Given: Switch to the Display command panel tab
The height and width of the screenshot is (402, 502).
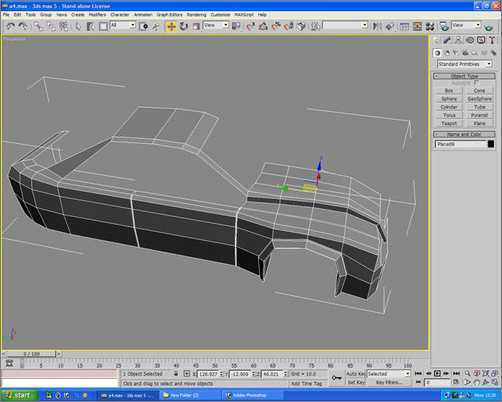Looking at the screenshot, I should click(x=481, y=40).
